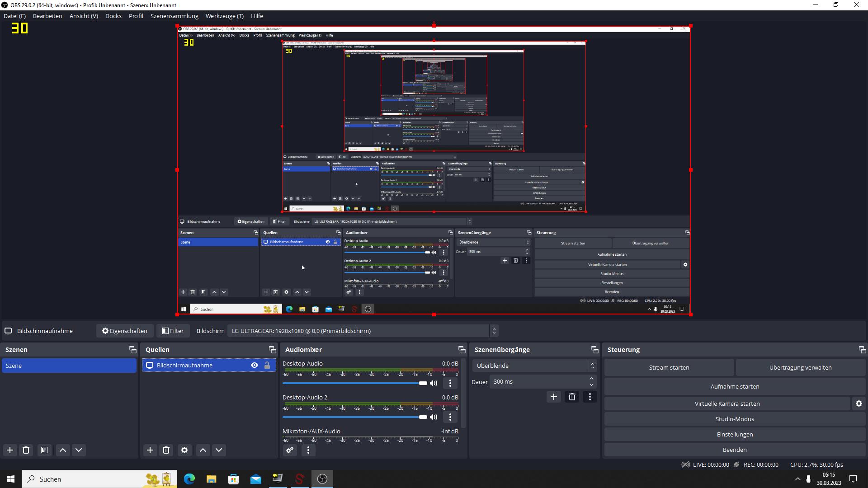Toggle visibility of Bildschirmaufnahme source
This screenshot has width=868, height=488.
(255, 365)
